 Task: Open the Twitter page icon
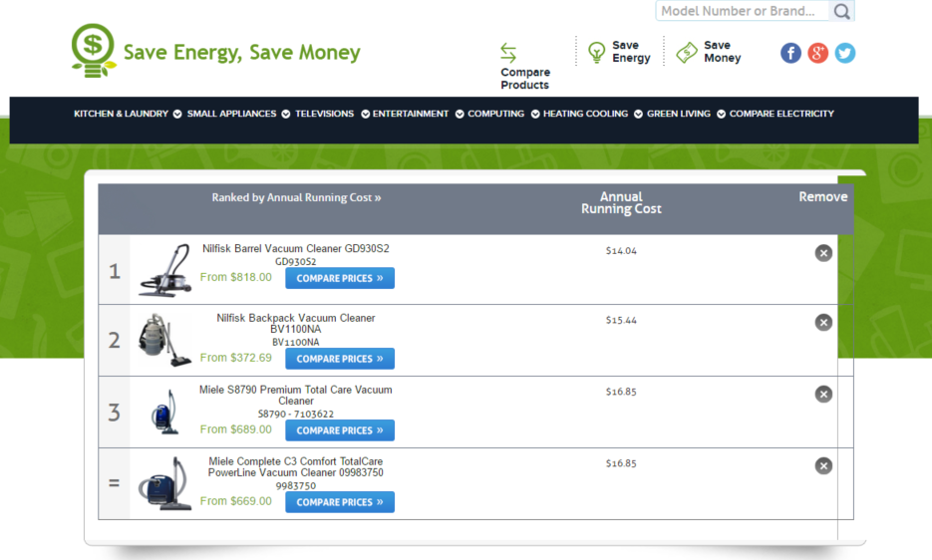(844, 53)
